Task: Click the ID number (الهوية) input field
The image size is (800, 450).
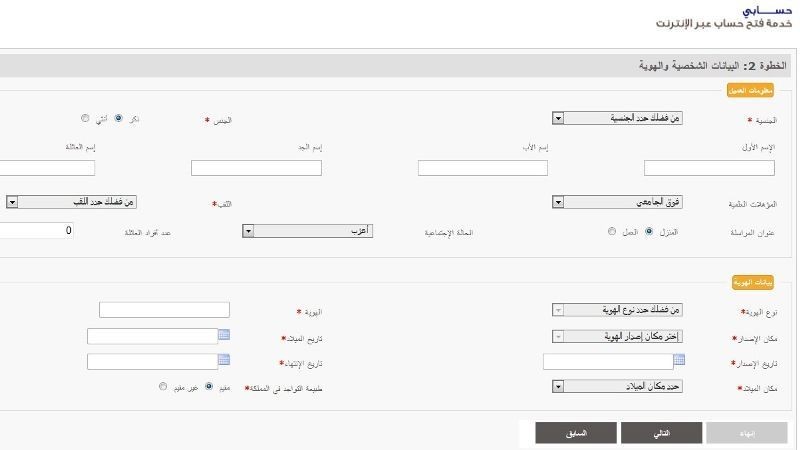Action: click(x=164, y=310)
